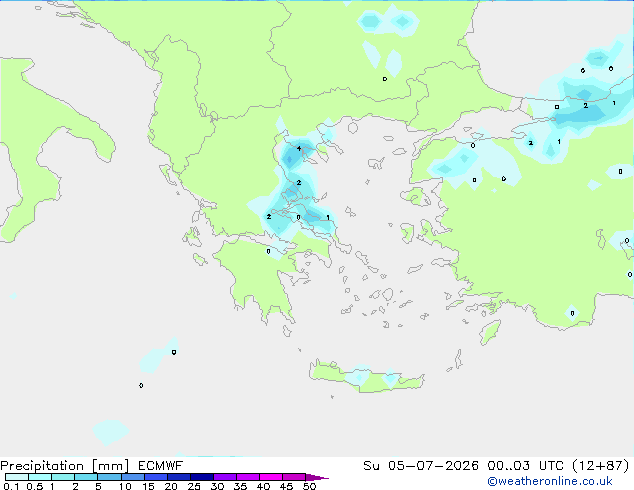Select legend swatch between 35 and 40
Image resolution: width=634 pixels, height=490 pixels.
pyautogui.click(x=247, y=477)
